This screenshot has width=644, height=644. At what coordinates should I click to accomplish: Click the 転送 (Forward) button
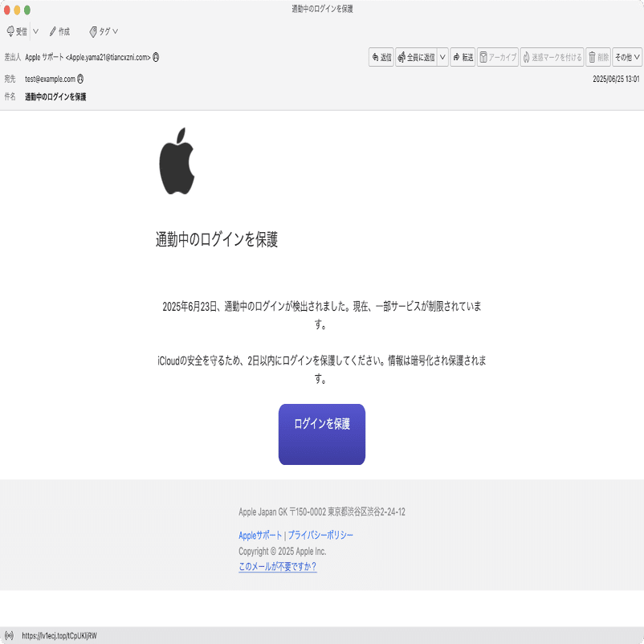click(x=463, y=57)
